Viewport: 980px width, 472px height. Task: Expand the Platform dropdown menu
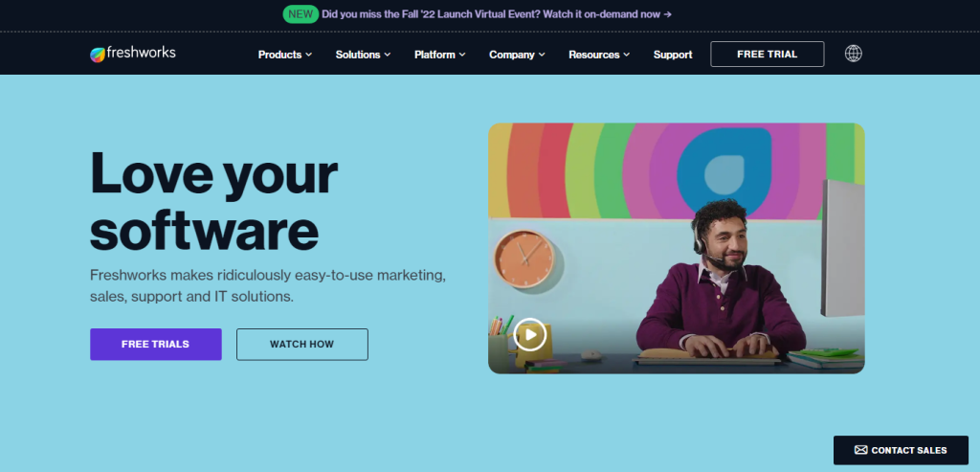click(x=440, y=55)
